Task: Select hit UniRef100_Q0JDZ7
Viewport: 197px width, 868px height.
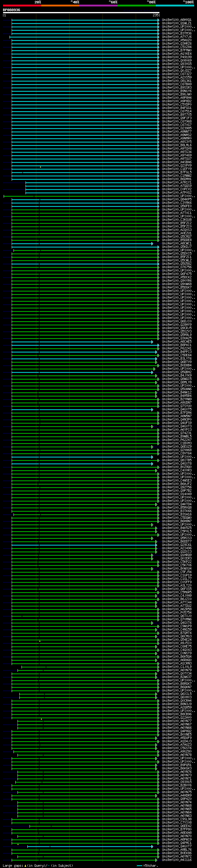Action: [177, 71]
